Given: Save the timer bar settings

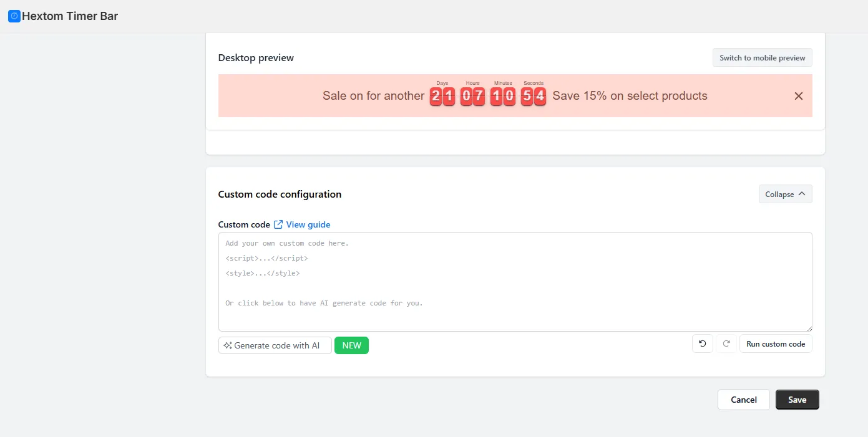Looking at the screenshot, I should (x=797, y=400).
